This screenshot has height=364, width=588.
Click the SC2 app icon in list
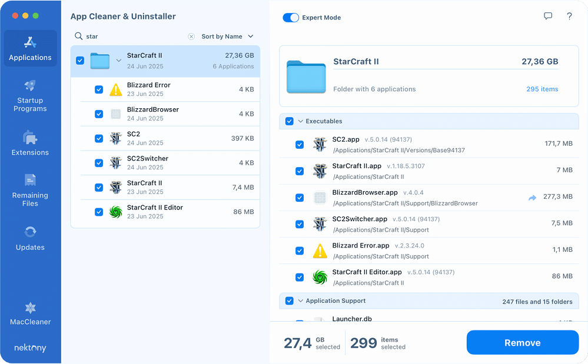tap(116, 139)
